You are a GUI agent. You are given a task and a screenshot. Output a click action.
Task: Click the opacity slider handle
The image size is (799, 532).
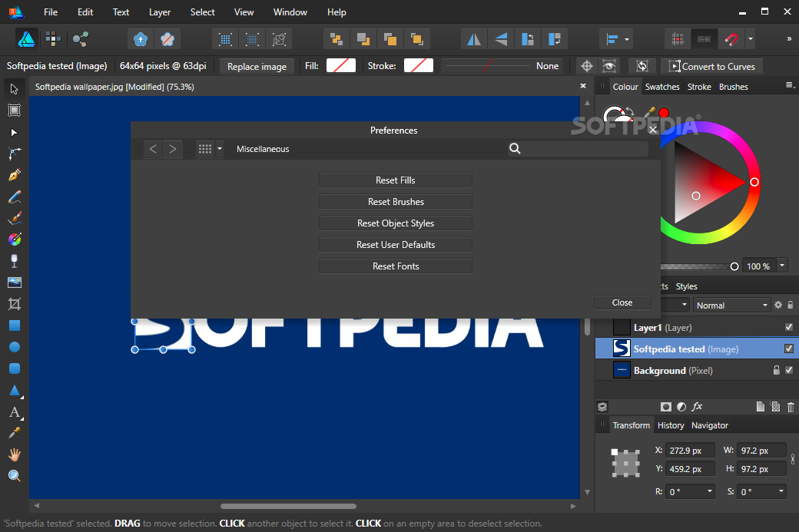734,266
